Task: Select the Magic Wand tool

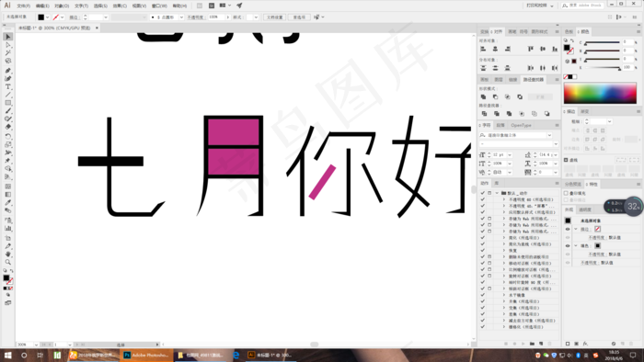Action: [7, 53]
